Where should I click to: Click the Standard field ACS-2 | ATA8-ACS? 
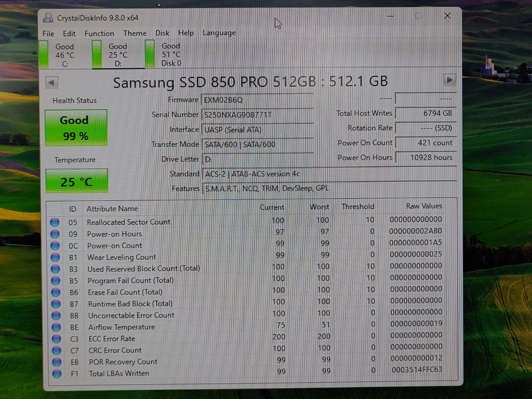point(329,173)
